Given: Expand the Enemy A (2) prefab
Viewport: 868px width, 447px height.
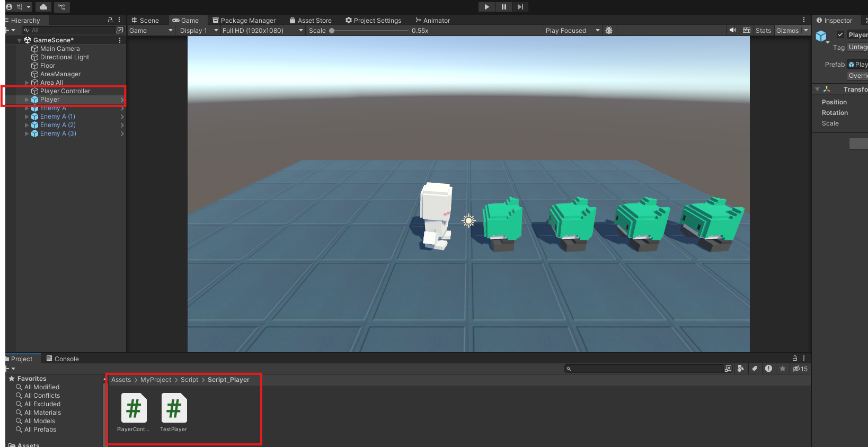Looking at the screenshot, I should pyautogui.click(x=27, y=125).
